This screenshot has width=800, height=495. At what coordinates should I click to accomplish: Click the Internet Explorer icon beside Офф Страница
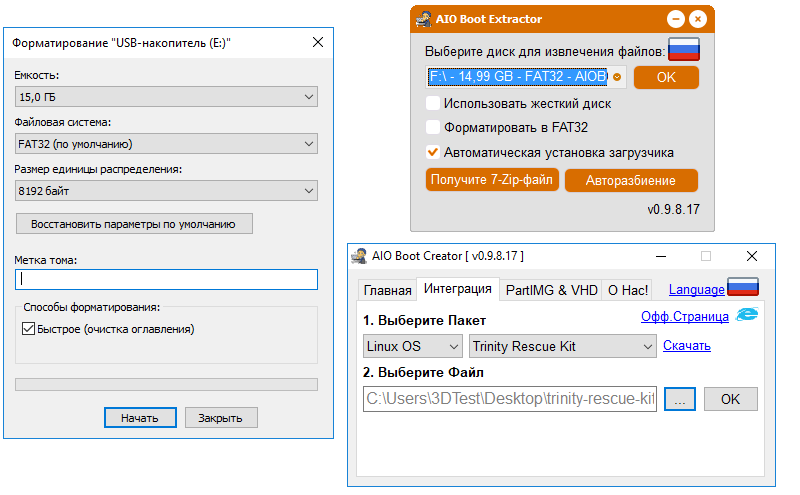(x=746, y=316)
